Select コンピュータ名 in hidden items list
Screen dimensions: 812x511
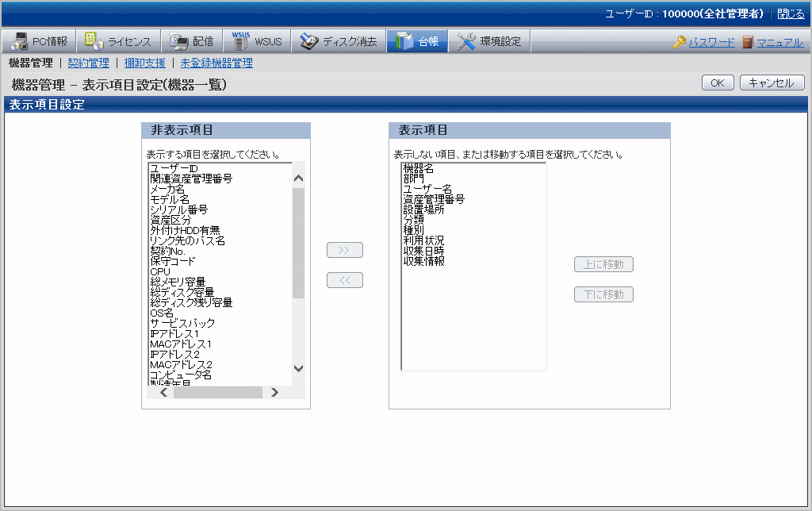click(x=220, y=375)
